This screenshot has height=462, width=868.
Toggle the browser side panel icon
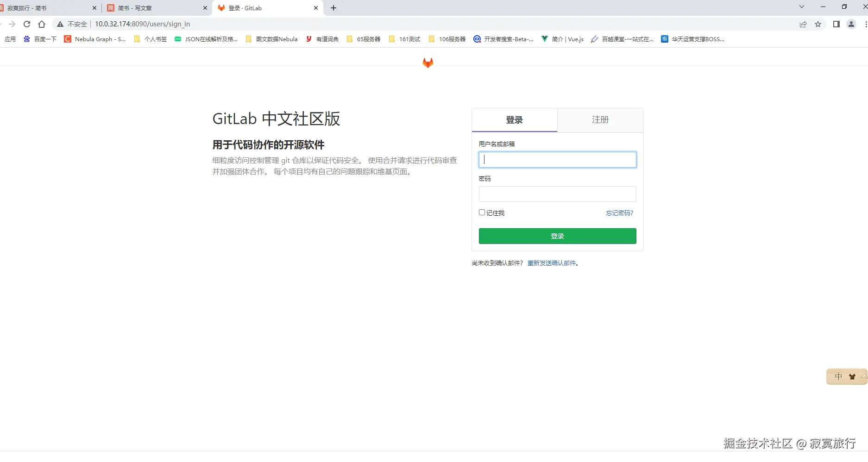click(836, 24)
